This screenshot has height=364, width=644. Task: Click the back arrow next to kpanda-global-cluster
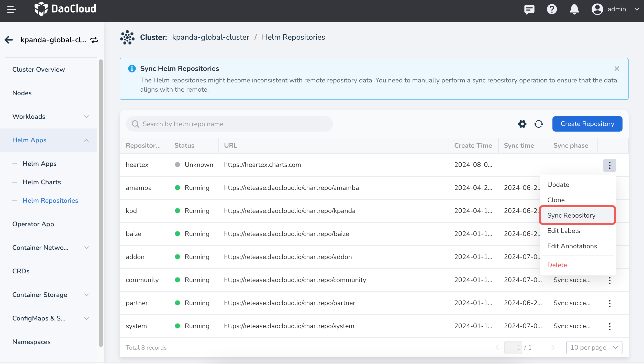coord(8,40)
